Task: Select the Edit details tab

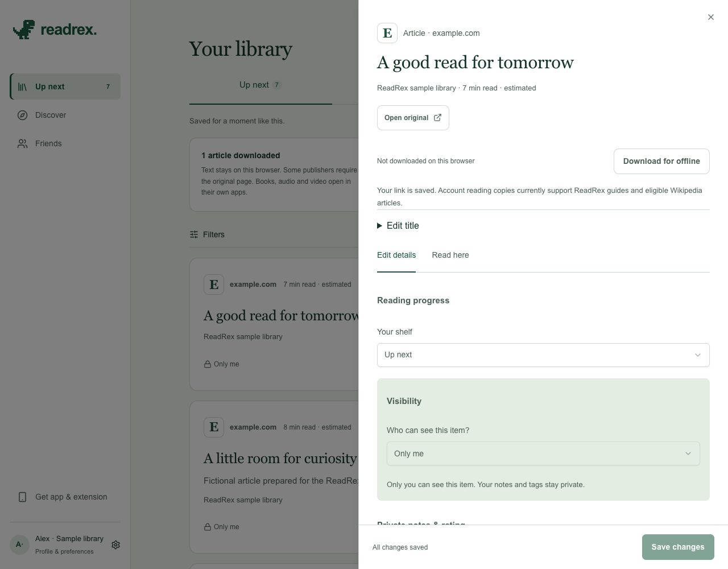Action: 396,255
